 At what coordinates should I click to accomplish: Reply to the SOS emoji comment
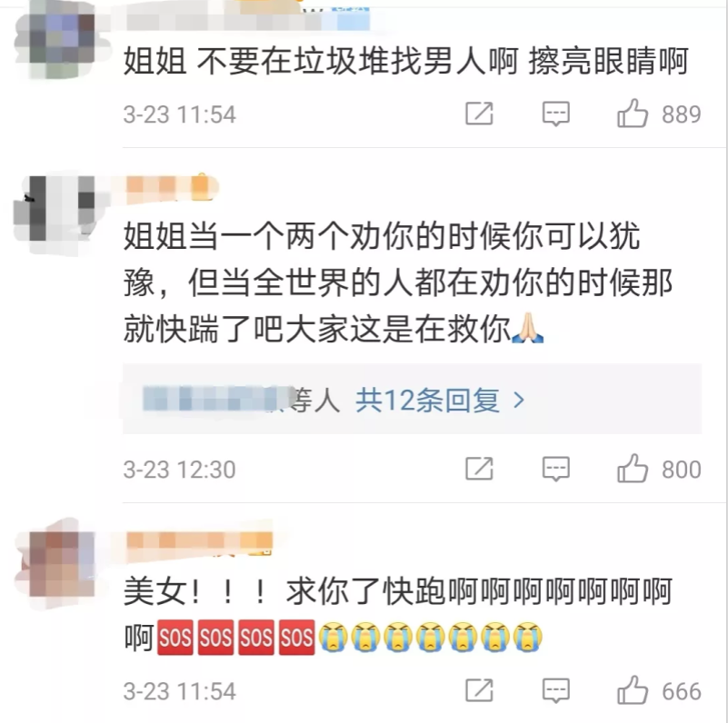point(555,690)
